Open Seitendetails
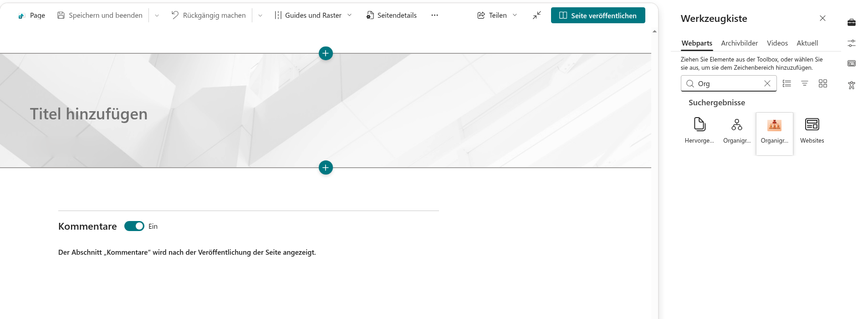The width and height of the screenshot is (868, 319). click(x=391, y=15)
